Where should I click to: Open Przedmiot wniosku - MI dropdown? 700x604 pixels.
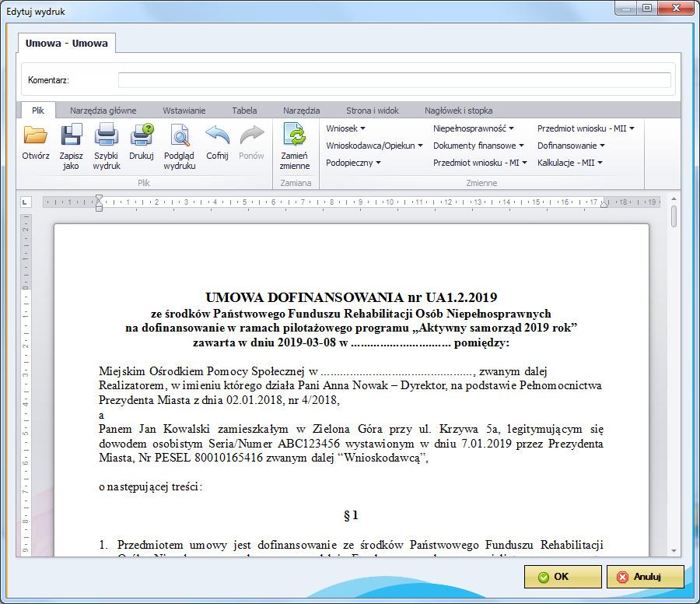[x=480, y=163]
